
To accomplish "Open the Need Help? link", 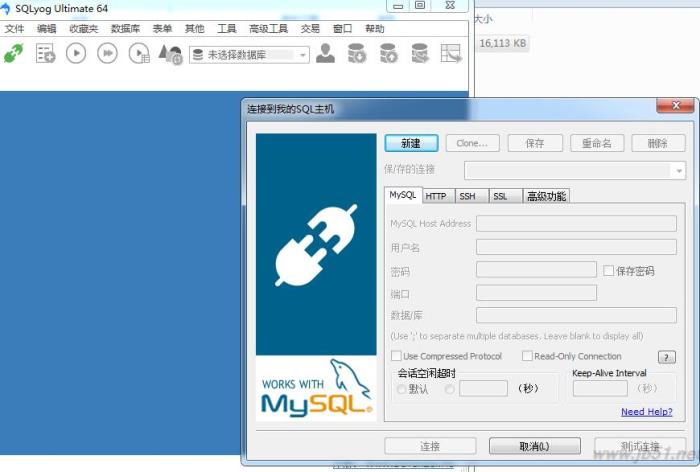I will [x=647, y=412].
